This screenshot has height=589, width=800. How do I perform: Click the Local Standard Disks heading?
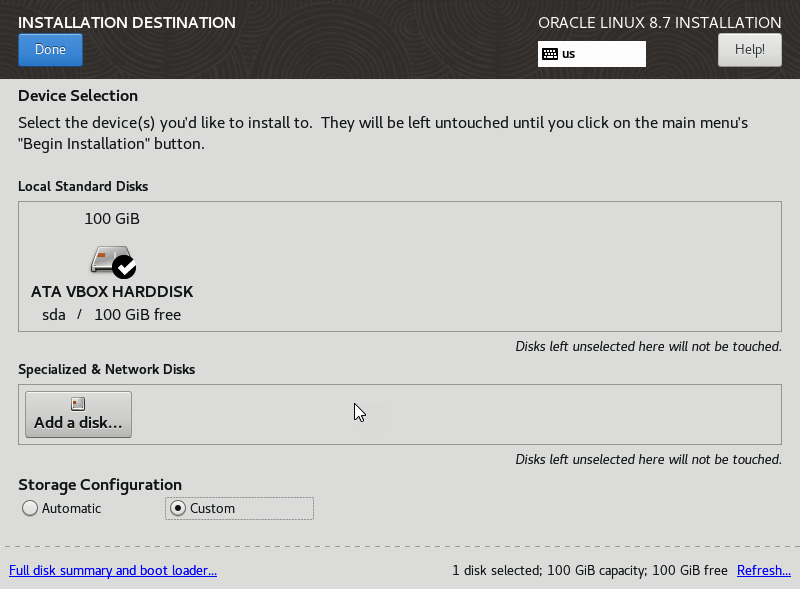pyautogui.click(x=83, y=186)
